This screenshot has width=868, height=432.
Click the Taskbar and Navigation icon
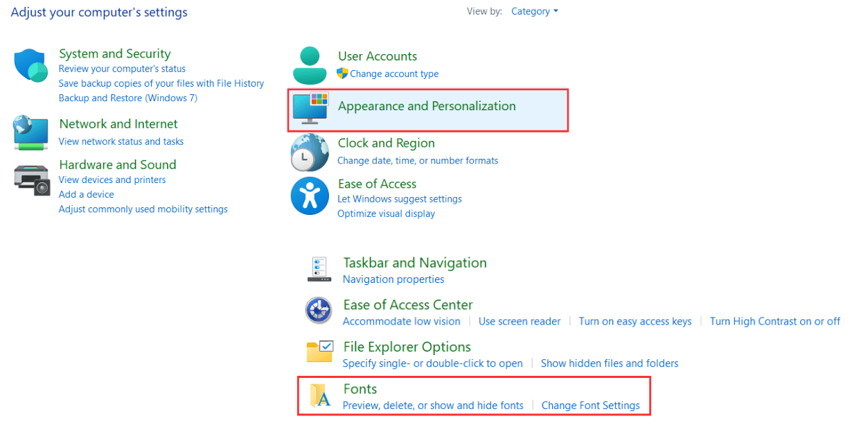coord(319,270)
